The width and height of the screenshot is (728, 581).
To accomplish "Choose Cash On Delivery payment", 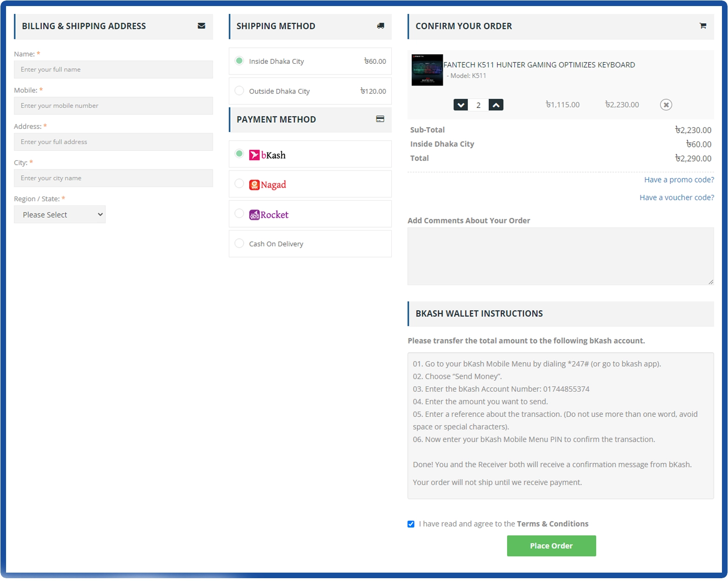I will tap(240, 243).
